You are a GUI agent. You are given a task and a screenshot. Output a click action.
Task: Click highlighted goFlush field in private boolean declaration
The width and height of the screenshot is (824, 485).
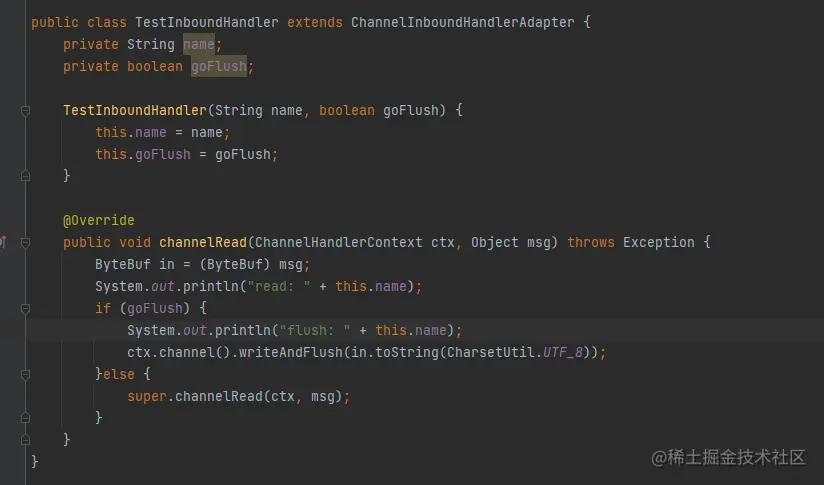[219, 67]
